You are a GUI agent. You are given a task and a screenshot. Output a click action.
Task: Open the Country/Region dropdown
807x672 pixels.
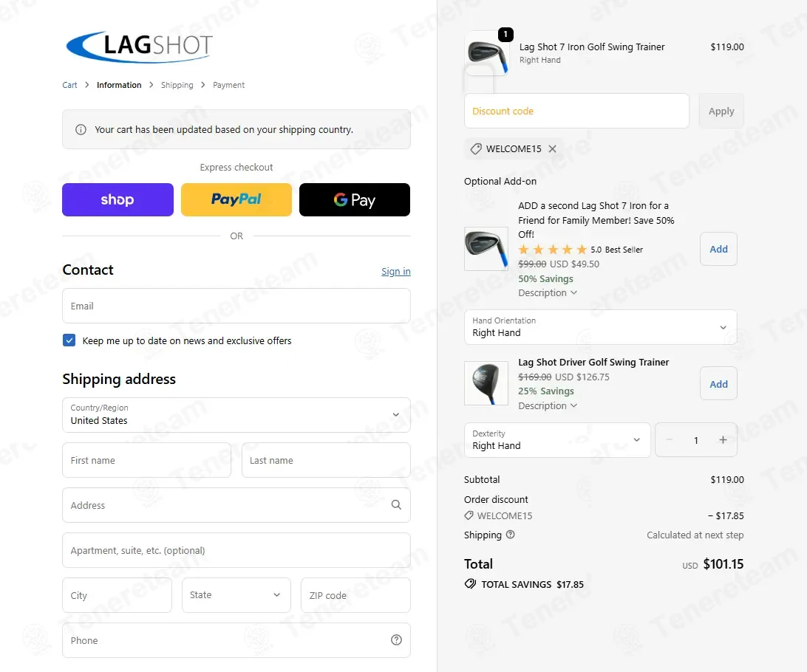pyautogui.click(x=236, y=415)
